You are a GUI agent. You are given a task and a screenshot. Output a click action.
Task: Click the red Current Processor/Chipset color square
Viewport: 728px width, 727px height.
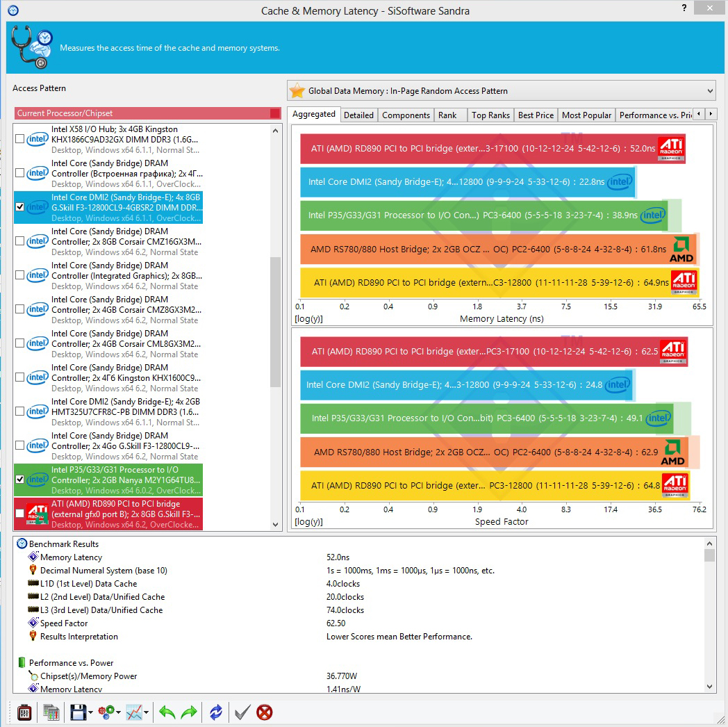point(275,113)
